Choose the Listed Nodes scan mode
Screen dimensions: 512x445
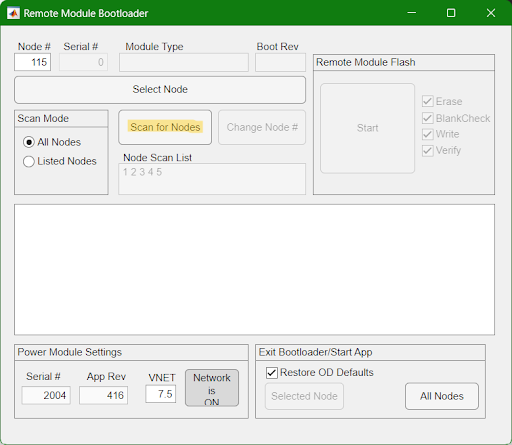coord(29,161)
